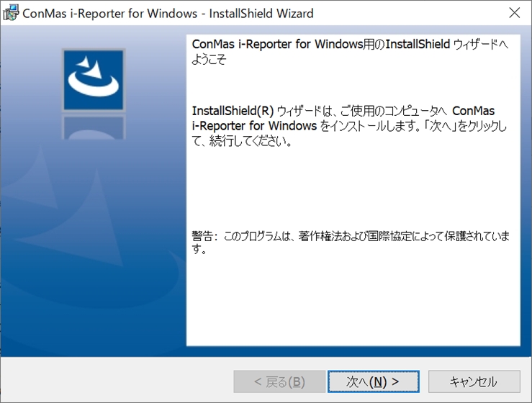The height and width of the screenshot is (403, 532).
Task: Click the welcome heading ending in ウィザードへ
Action: 350,45
